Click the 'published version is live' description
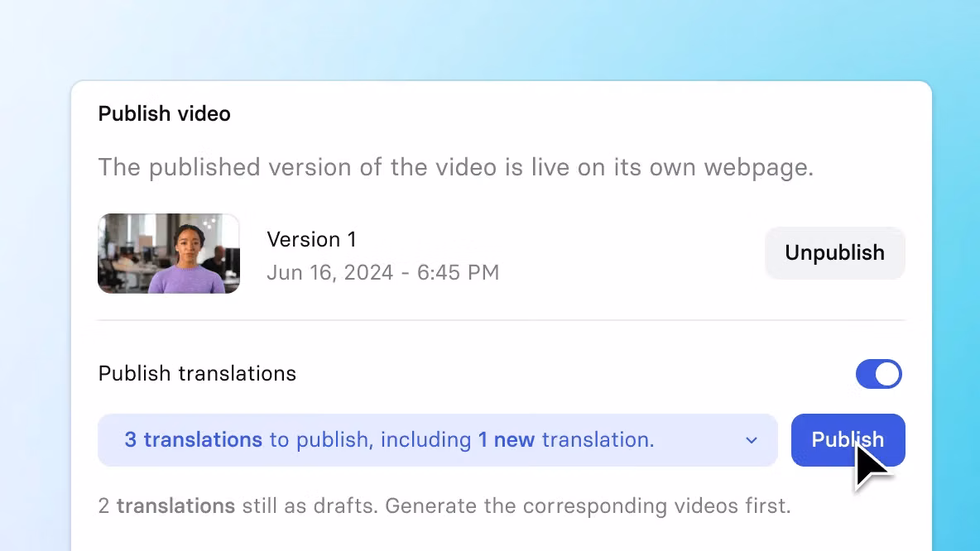Image resolution: width=980 pixels, height=551 pixels. (x=455, y=168)
